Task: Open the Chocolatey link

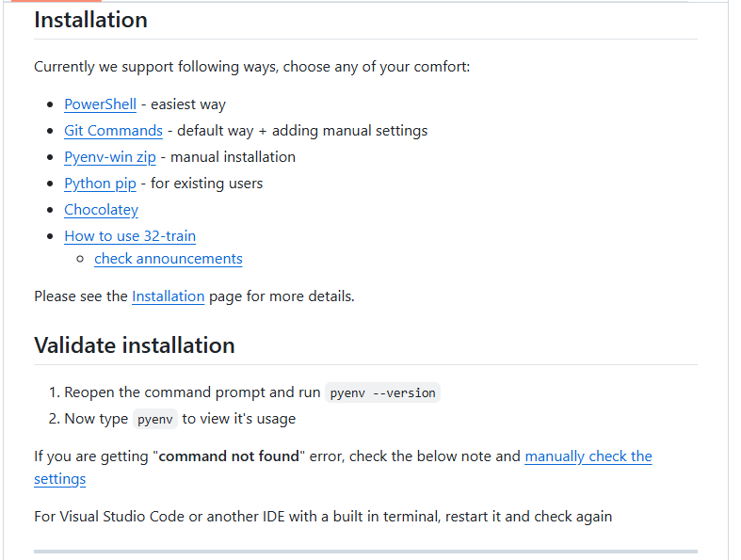Action: (x=101, y=210)
